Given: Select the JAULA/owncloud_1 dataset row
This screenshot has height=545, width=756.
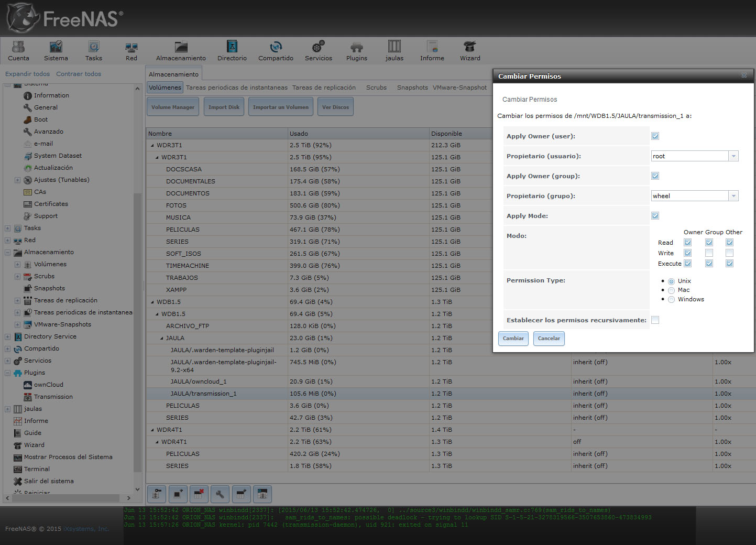Looking at the screenshot, I should click(451, 381).
